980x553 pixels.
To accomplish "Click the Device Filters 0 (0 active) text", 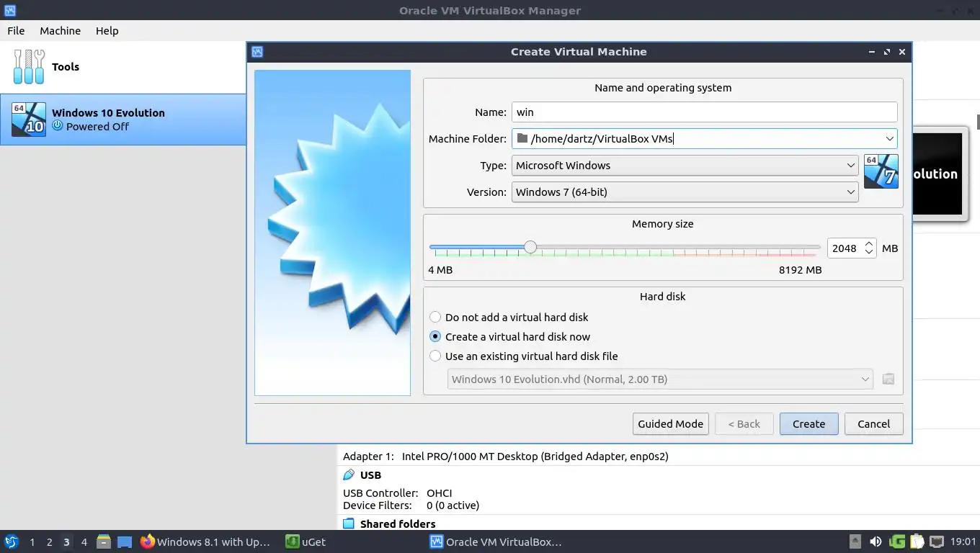I will click(411, 505).
